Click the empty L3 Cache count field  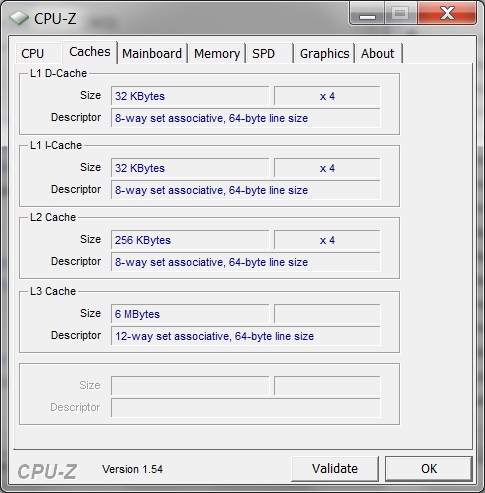[x=327, y=314]
